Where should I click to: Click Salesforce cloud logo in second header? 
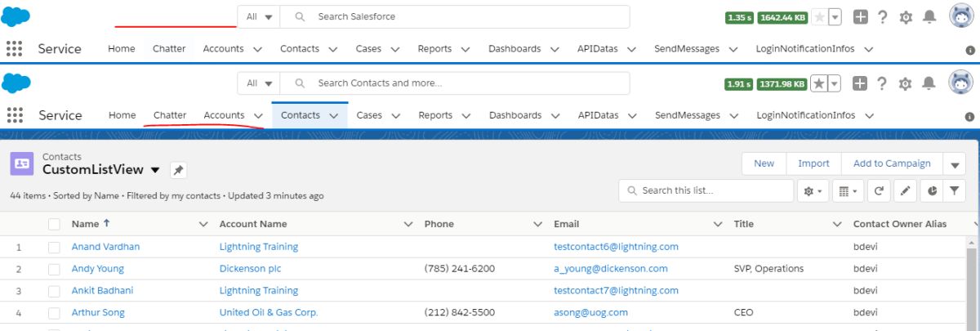pos(16,83)
